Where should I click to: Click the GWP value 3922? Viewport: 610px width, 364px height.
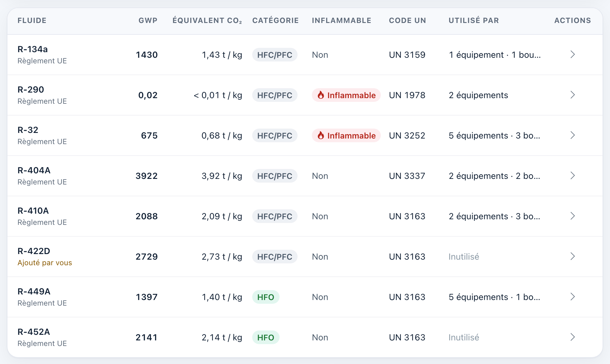[147, 176]
